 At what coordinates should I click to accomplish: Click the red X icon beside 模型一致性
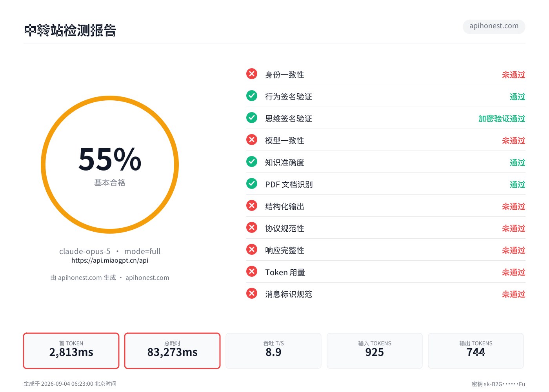(252, 140)
